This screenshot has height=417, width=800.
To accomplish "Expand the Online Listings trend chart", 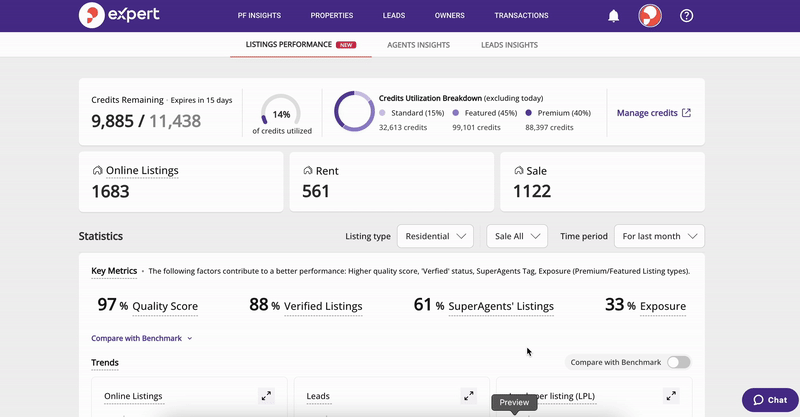I will tap(266, 396).
